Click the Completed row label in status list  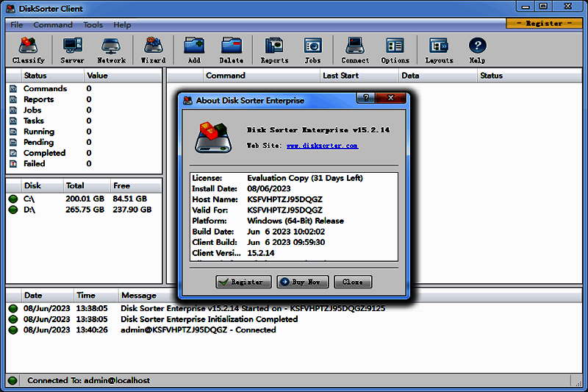[44, 153]
